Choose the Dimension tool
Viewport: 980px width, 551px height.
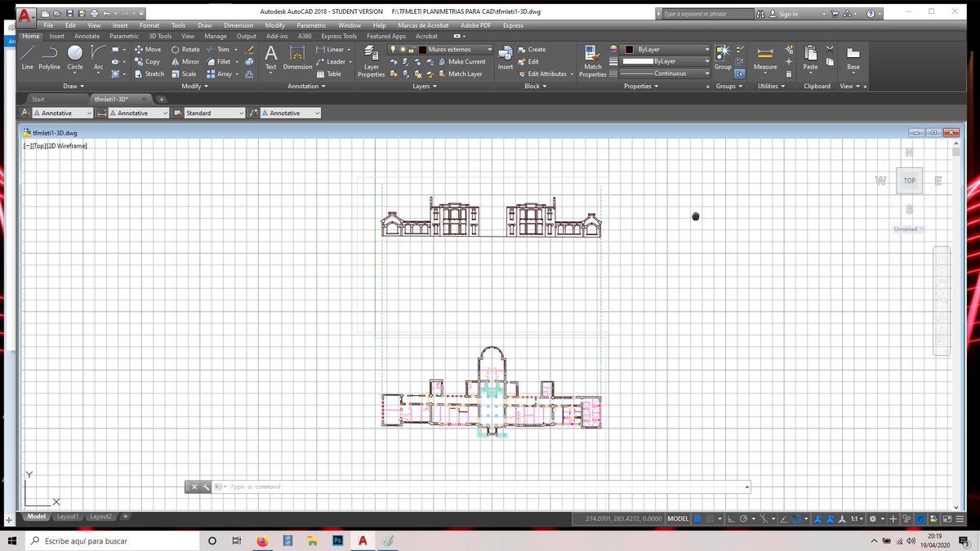click(x=297, y=57)
